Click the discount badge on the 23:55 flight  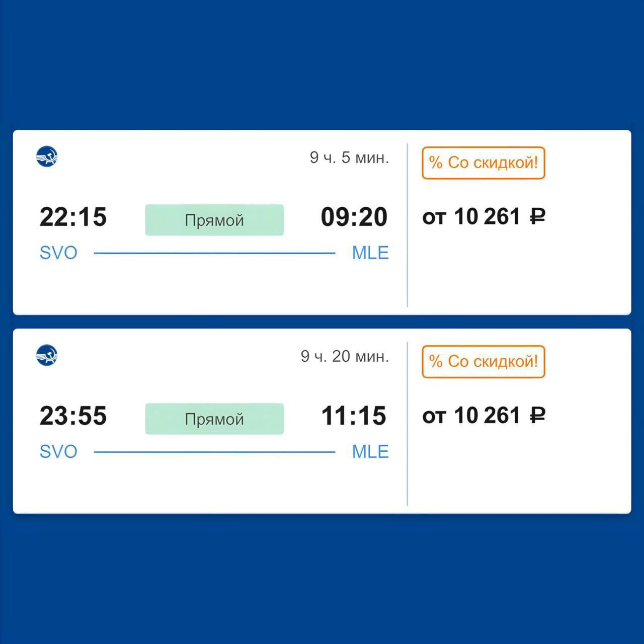(x=483, y=362)
